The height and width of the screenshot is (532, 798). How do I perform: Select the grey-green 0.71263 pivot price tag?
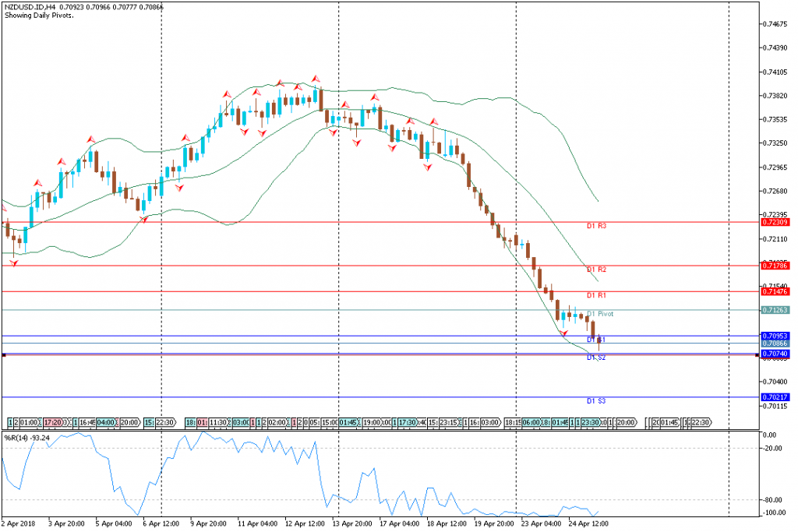pyautogui.click(x=776, y=310)
